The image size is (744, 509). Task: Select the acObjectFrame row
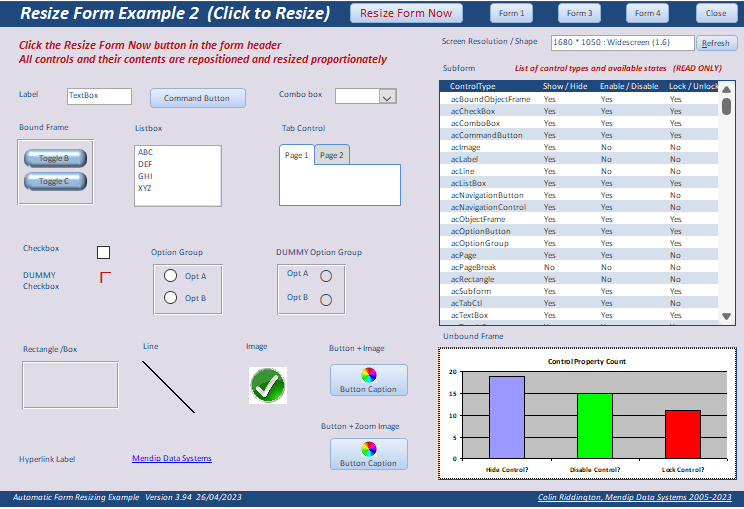[579, 219]
